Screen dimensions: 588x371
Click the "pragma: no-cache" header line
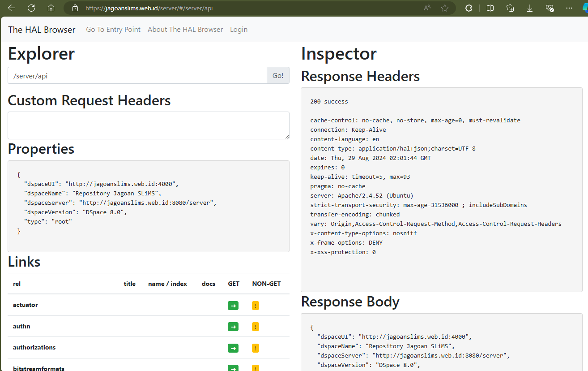(338, 186)
